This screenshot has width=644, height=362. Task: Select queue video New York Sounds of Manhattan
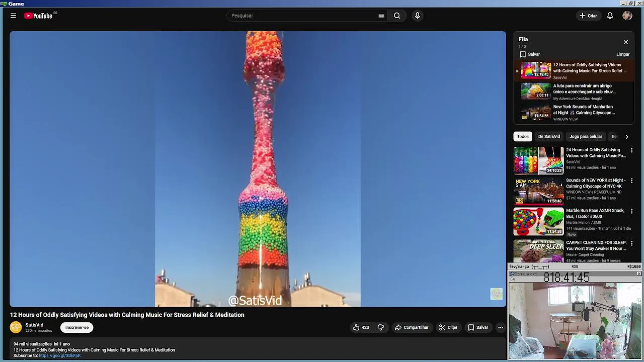click(x=574, y=113)
